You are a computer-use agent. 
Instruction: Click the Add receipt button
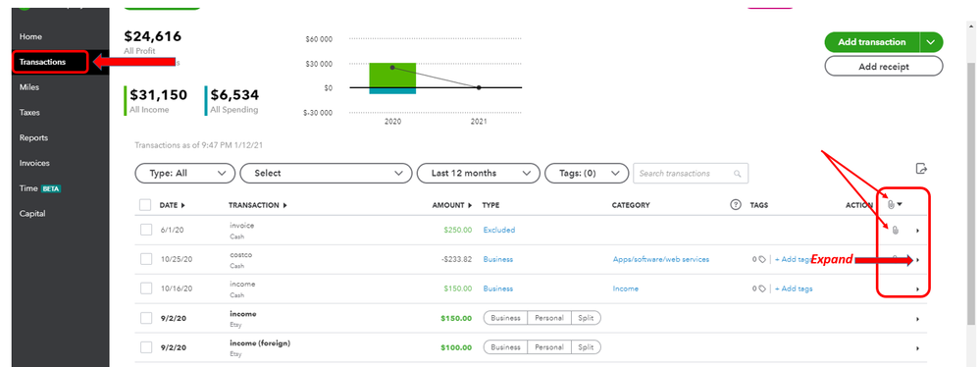pos(884,67)
